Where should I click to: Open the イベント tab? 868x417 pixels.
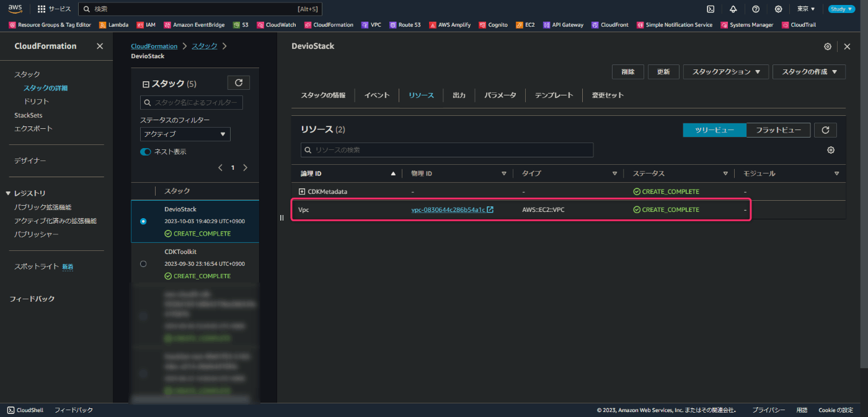coord(377,95)
